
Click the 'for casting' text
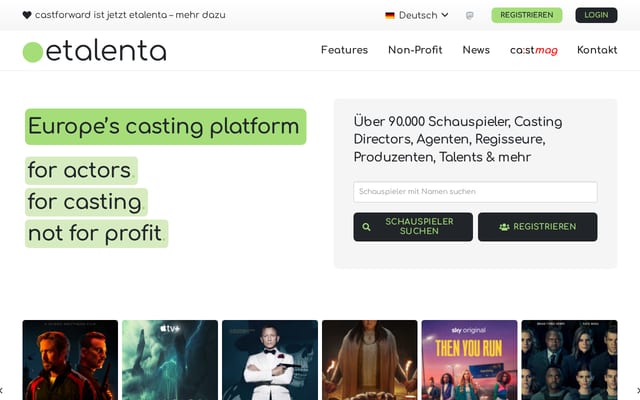(x=86, y=202)
